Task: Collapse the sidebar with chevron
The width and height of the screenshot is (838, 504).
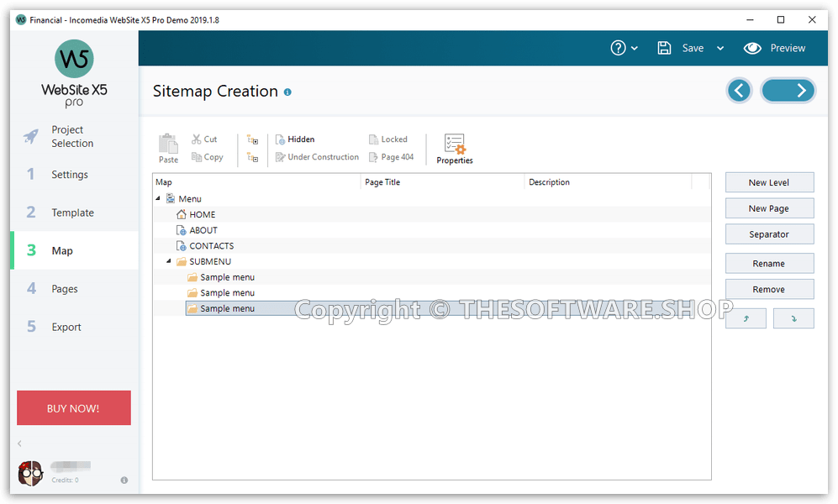Action: pos(20,444)
